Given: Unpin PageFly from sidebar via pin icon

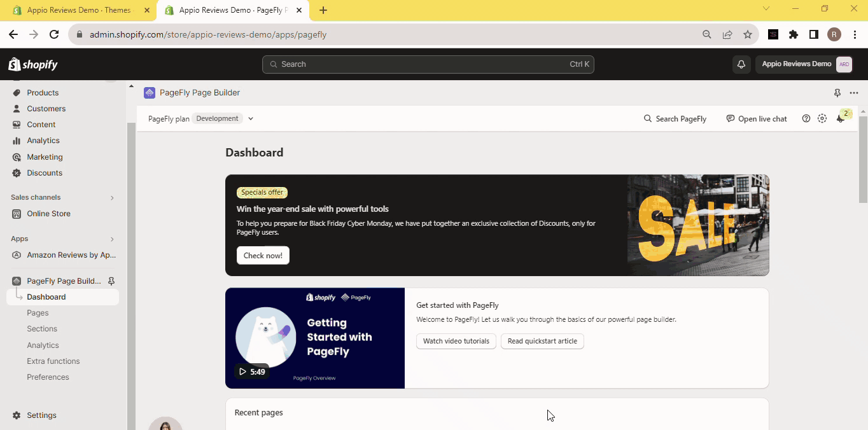Looking at the screenshot, I should [x=111, y=281].
